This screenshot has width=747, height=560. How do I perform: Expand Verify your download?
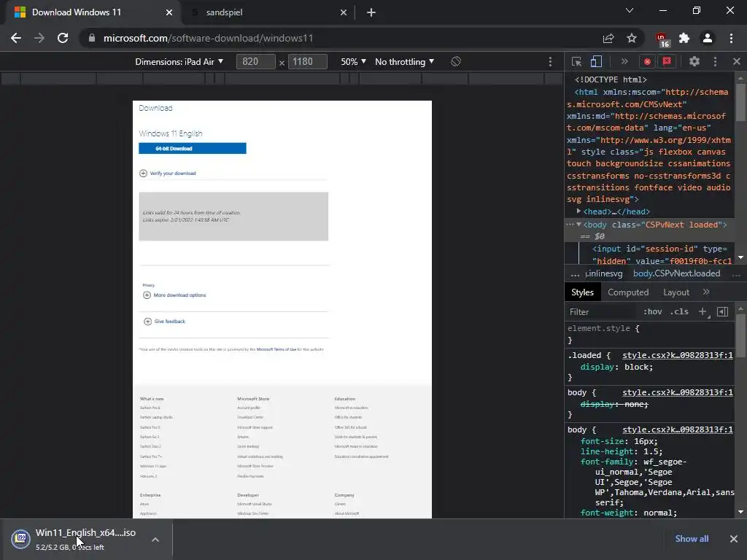168,174
